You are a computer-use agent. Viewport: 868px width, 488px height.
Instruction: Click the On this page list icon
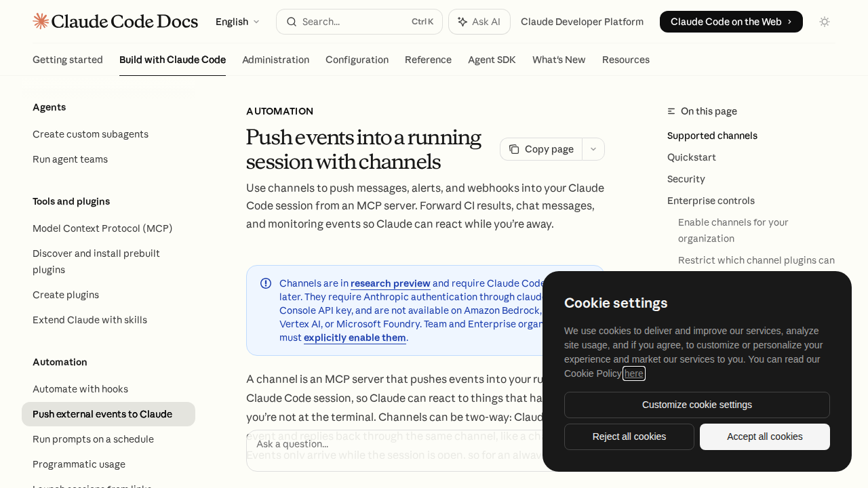(671, 111)
